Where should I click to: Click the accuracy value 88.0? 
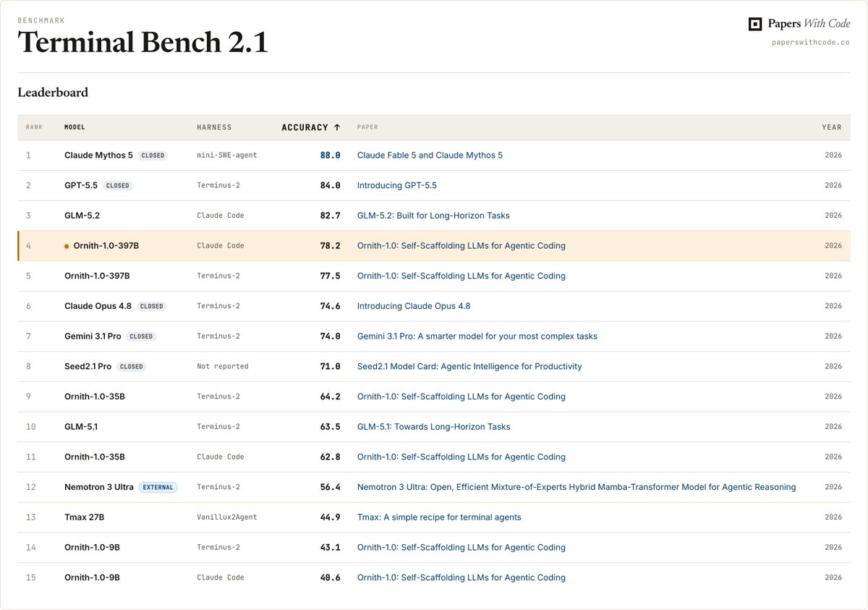(331, 156)
